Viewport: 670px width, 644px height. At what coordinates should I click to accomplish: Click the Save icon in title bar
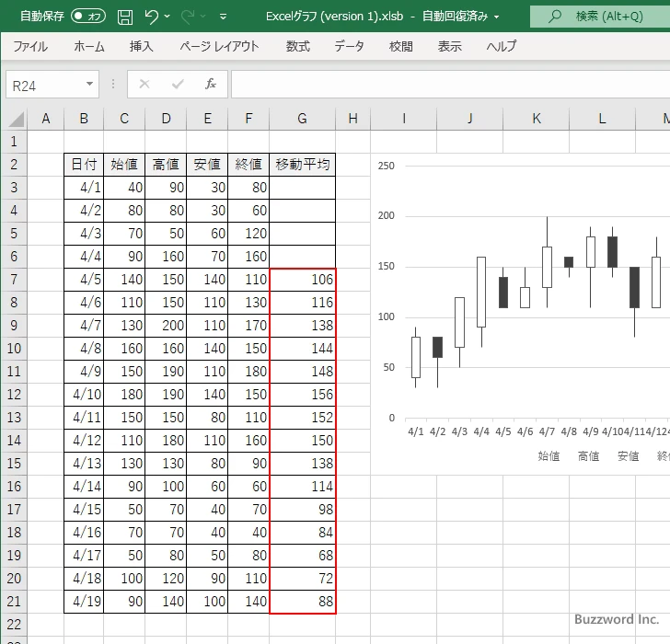125,17
